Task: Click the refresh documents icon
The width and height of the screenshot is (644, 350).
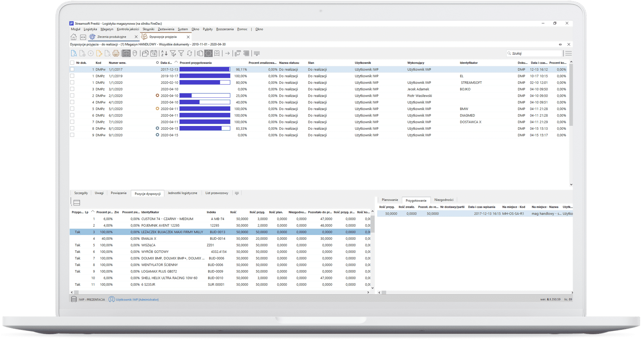Action: [189, 53]
